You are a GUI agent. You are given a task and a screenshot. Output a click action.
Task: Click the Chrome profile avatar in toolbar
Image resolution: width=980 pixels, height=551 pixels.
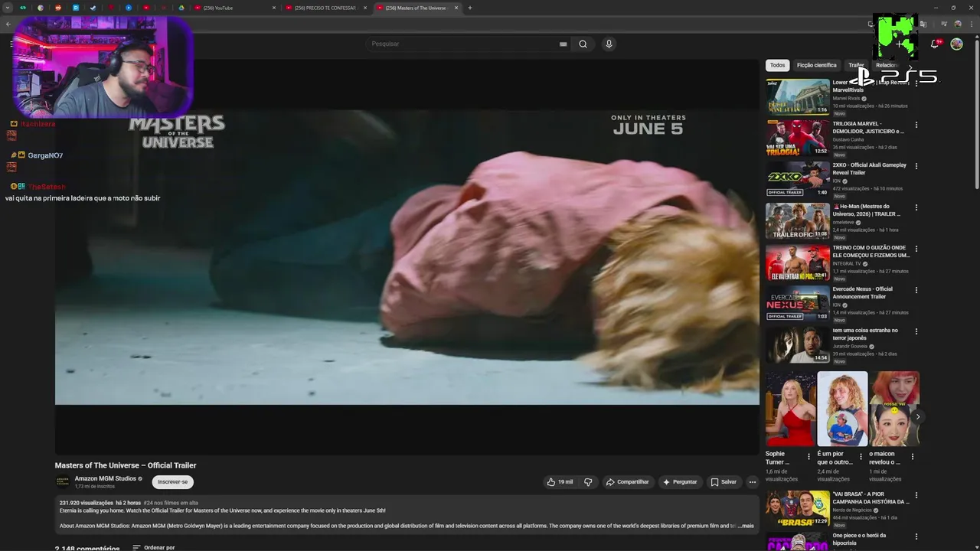coord(958,24)
